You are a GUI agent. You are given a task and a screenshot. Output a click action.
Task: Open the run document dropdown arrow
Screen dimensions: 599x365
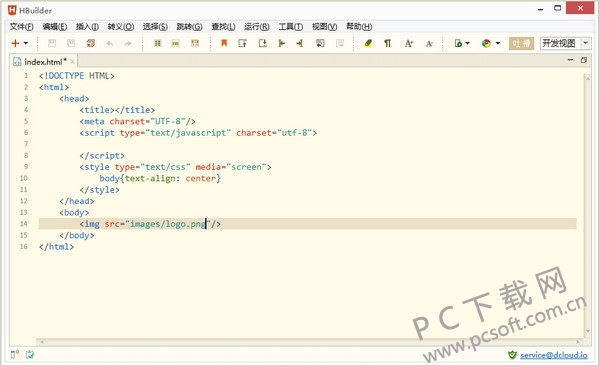coord(467,43)
